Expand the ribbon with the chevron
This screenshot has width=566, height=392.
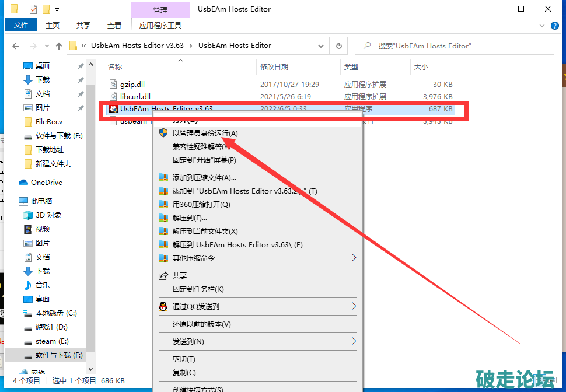click(542, 26)
